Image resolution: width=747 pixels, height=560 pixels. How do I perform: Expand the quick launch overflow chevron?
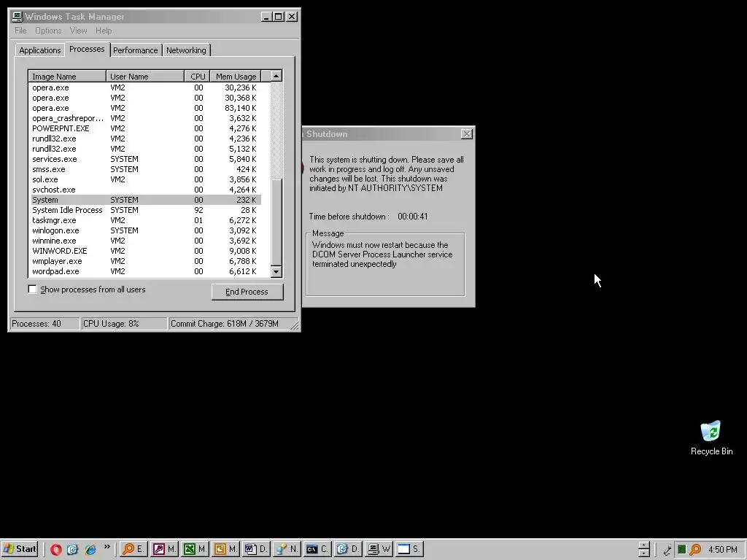tap(107, 547)
